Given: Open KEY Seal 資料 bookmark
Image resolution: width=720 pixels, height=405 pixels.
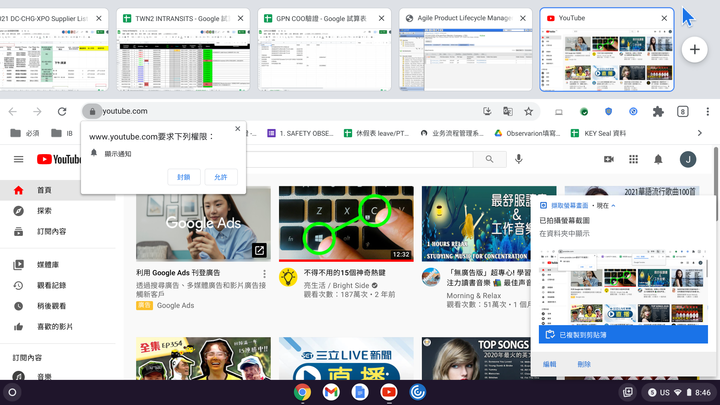Looking at the screenshot, I should pos(598,133).
